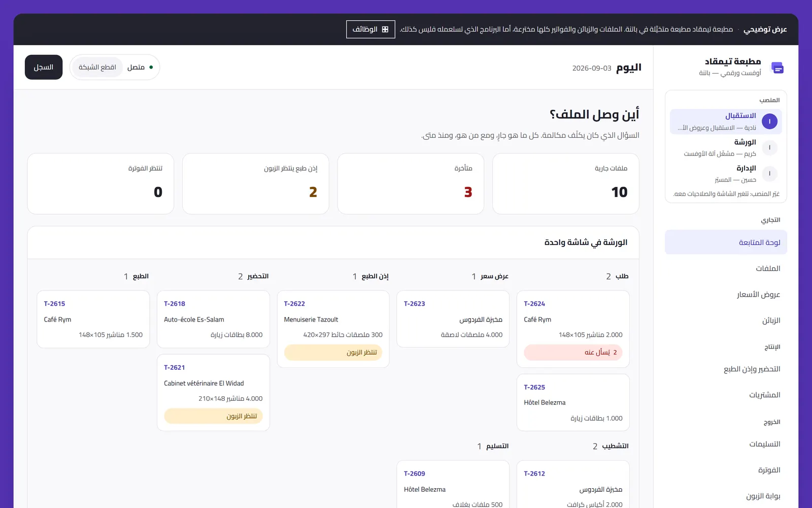
Task: Click تنتظر الزبون badge on T-2621
Action: (213, 416)
